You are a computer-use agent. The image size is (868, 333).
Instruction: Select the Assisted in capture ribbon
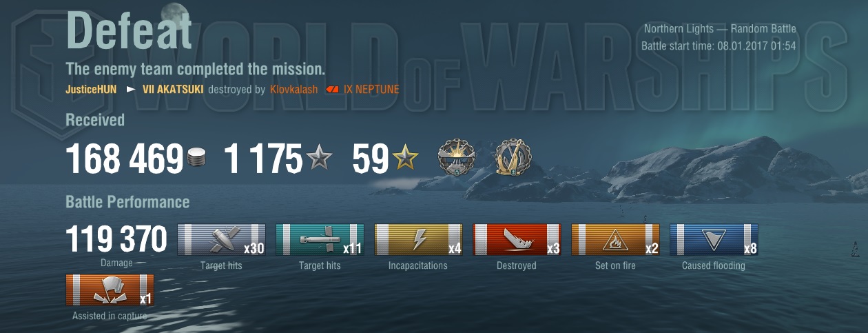tap(110, 290)
